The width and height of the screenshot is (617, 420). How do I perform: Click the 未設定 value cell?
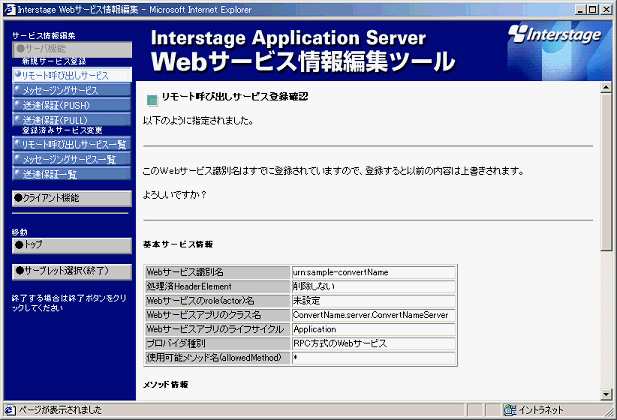coord(374,301)
